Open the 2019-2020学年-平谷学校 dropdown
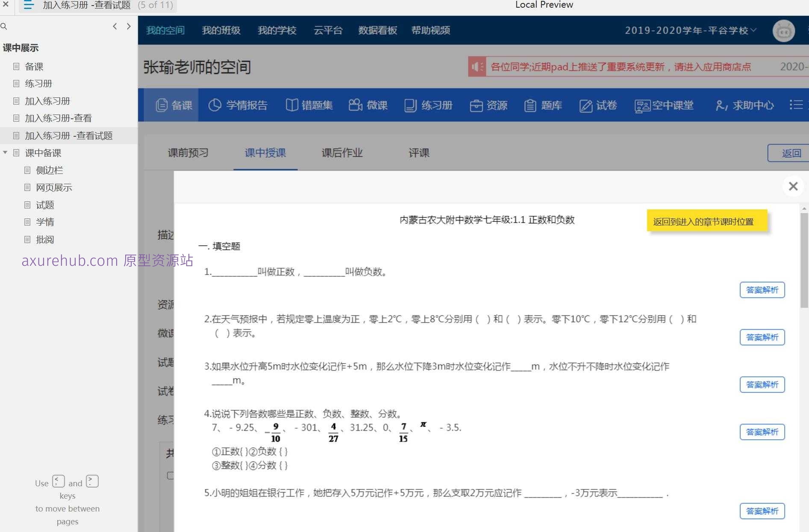This screenshot has height=532, width=809. point(689,30)
